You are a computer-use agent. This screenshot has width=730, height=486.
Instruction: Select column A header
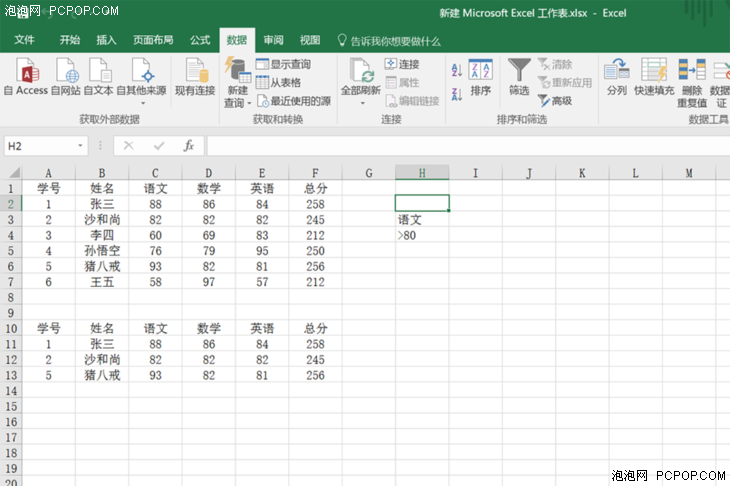click(x=48, y=173)
